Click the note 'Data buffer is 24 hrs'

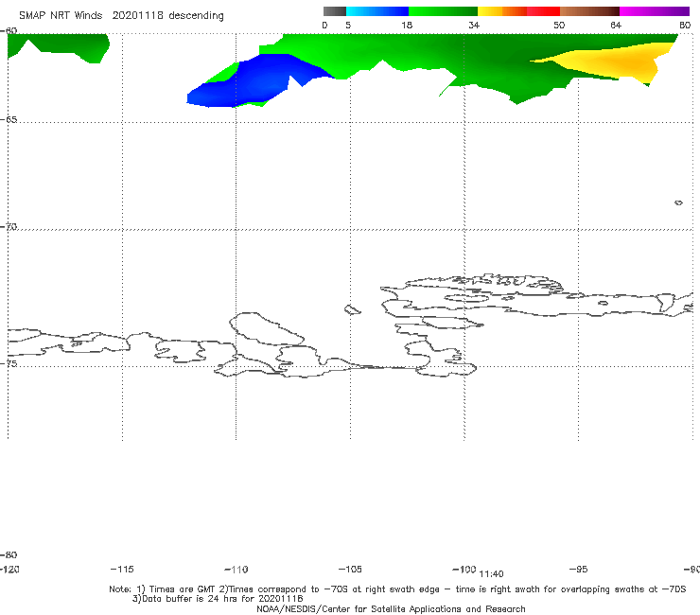pos(218,599)
